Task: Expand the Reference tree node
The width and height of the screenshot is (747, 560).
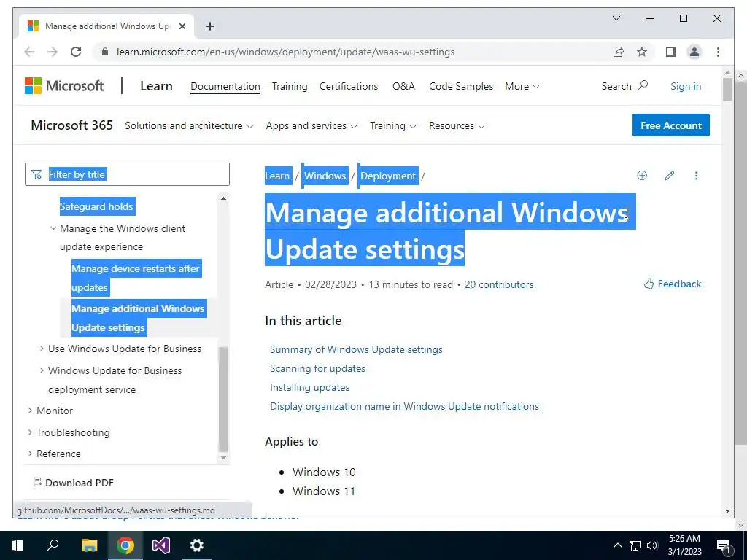Action: (30, 454)
